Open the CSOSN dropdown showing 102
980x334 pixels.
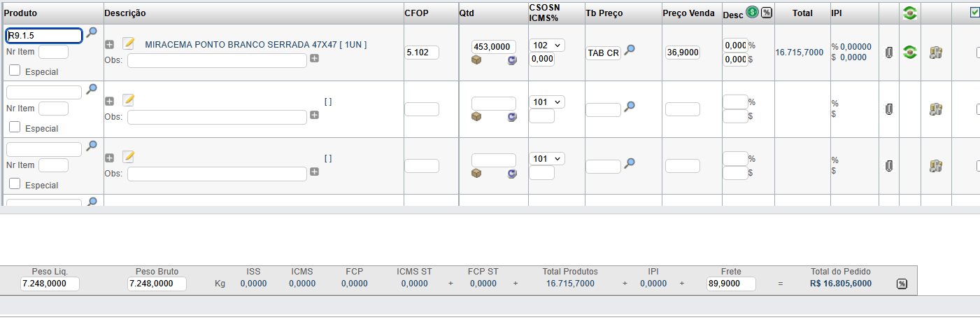pos(546,45)
